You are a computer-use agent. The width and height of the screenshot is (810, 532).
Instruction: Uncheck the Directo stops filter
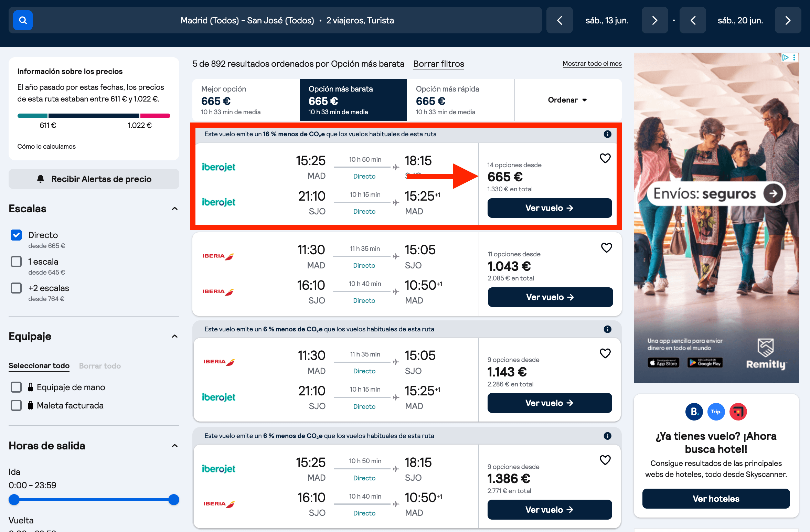[x=16, y=235]
